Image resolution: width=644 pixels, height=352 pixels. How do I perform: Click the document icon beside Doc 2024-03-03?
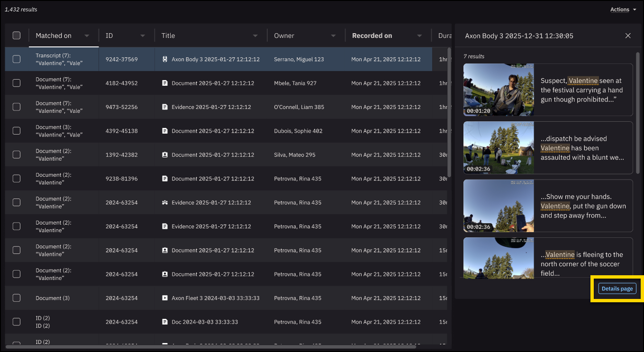[x=165, y=322]
